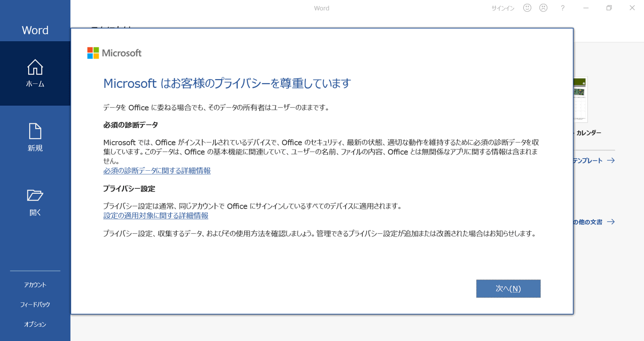Click the 次へ(N) button

(508, 289)
